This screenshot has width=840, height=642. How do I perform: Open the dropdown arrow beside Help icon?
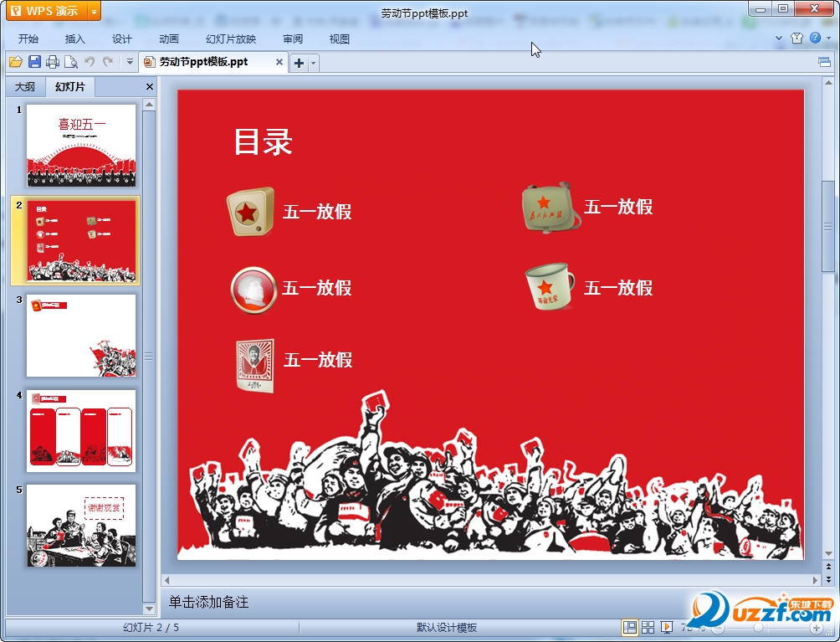coord(829,38)
